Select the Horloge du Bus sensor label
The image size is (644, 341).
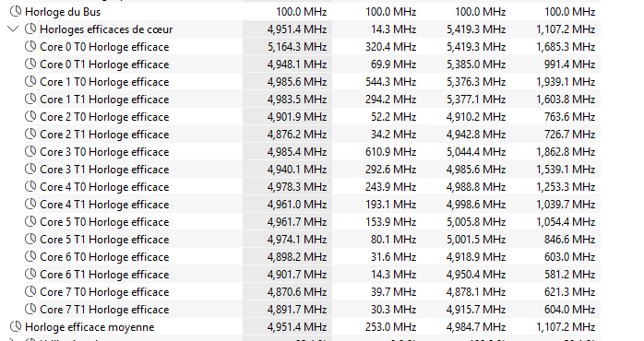pos(63,12)
